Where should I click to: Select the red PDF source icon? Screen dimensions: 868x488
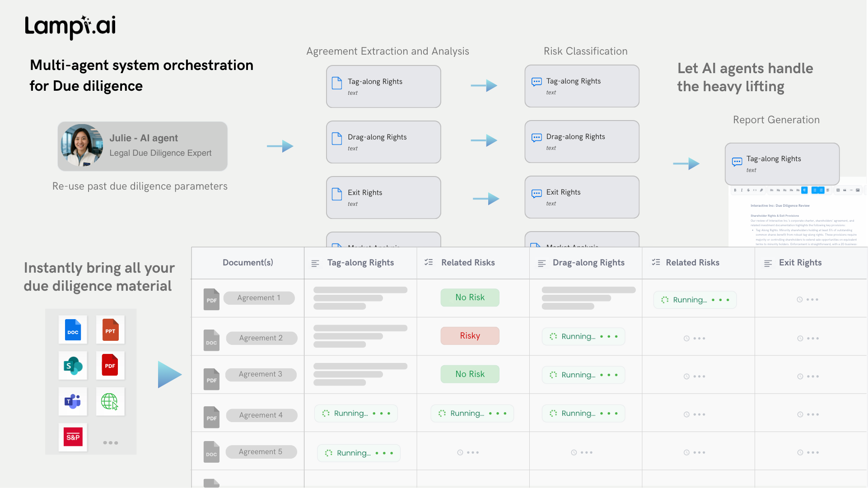(x=110, y=365)
